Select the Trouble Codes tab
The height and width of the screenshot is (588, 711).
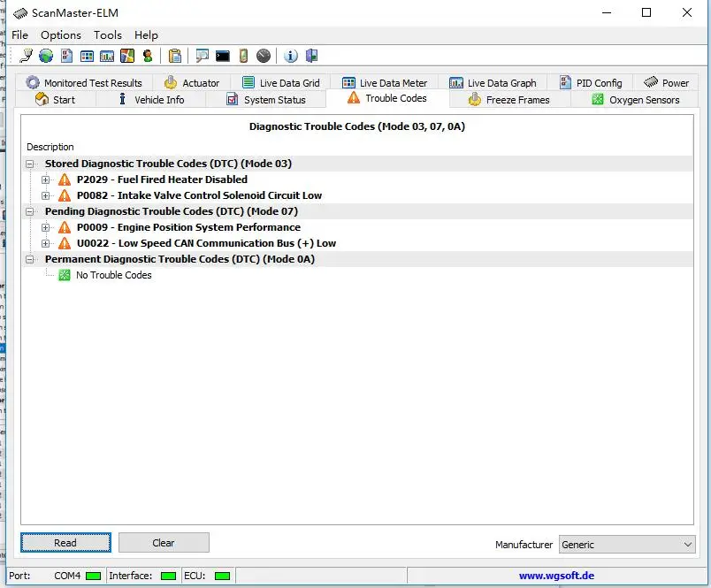pyautogui.click(x=387, y=98)
